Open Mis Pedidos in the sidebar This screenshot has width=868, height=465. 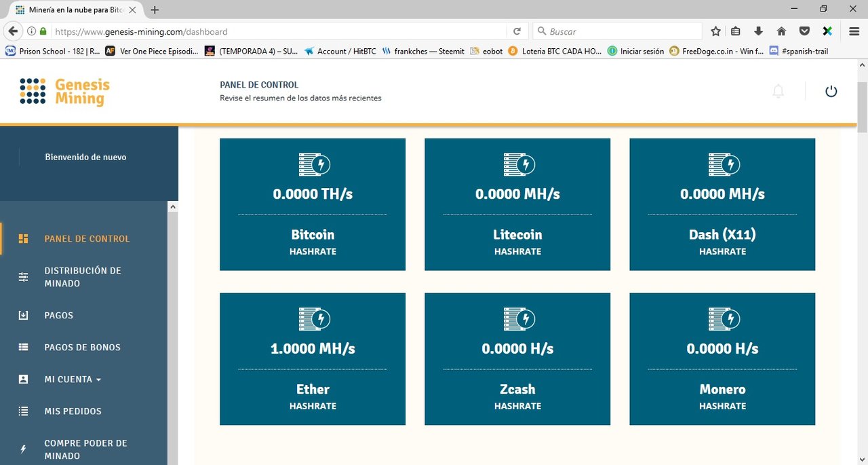73,411
